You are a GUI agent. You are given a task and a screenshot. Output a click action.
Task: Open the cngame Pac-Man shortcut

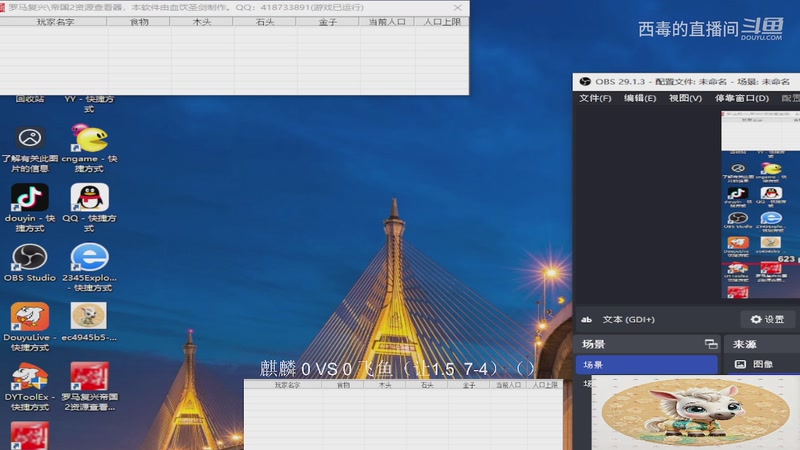pyautogui.click(x=89, y=139)
